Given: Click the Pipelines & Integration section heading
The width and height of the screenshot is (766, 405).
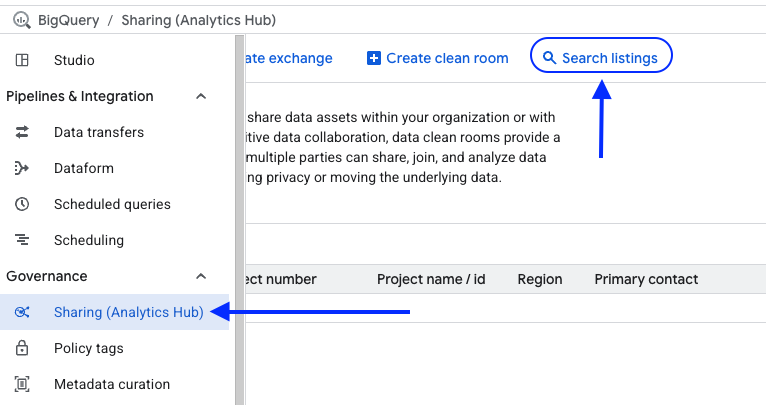Looking at the screenshot, I should [x=80, y=96].
